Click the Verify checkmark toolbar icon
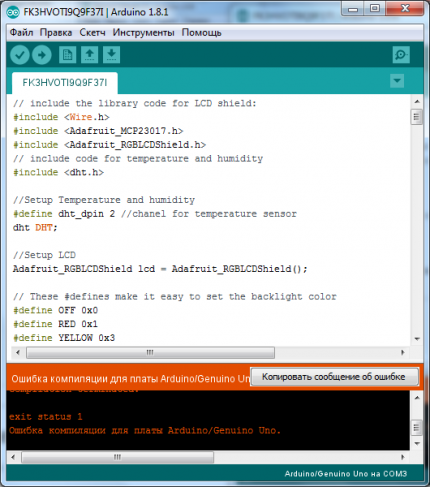 [20, 55]
